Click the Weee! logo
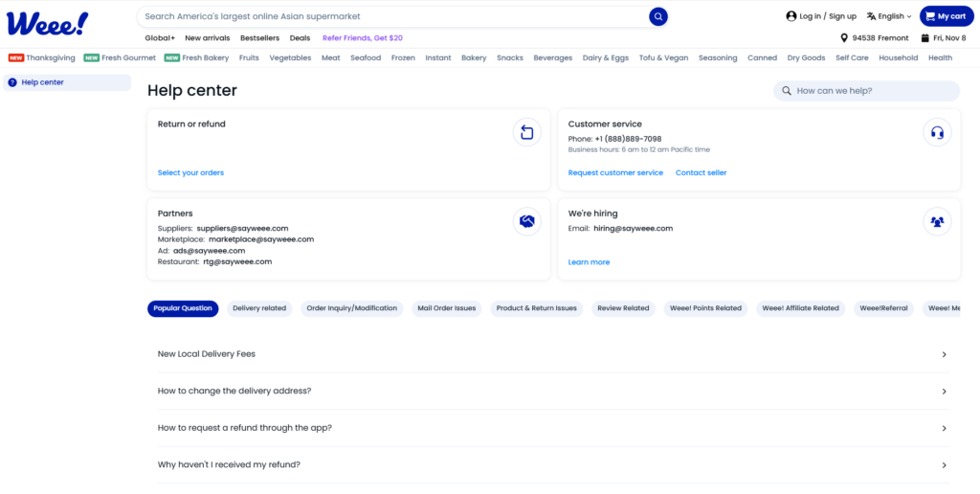This screenshot has height=494, width=980. 48,24
